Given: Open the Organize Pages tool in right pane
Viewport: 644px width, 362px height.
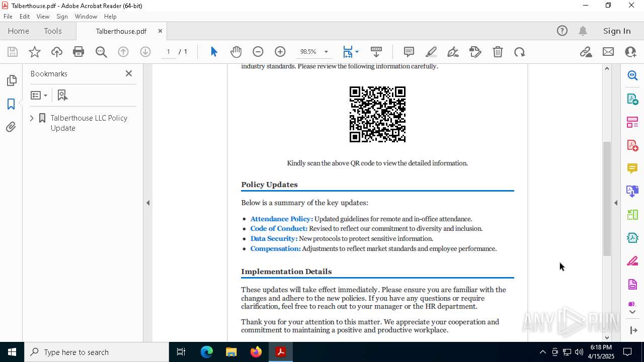Looking at the screenshot, I should tap(632, 122).
